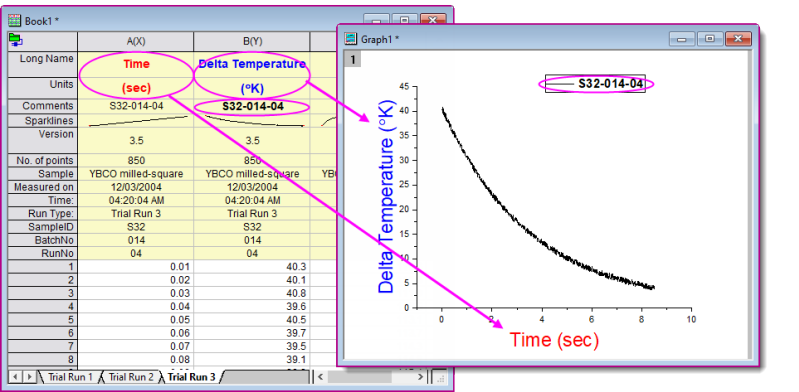This screenshot has width=799, height=392.
Task: Select column A(X) header
Action: [x=136, y=41]
